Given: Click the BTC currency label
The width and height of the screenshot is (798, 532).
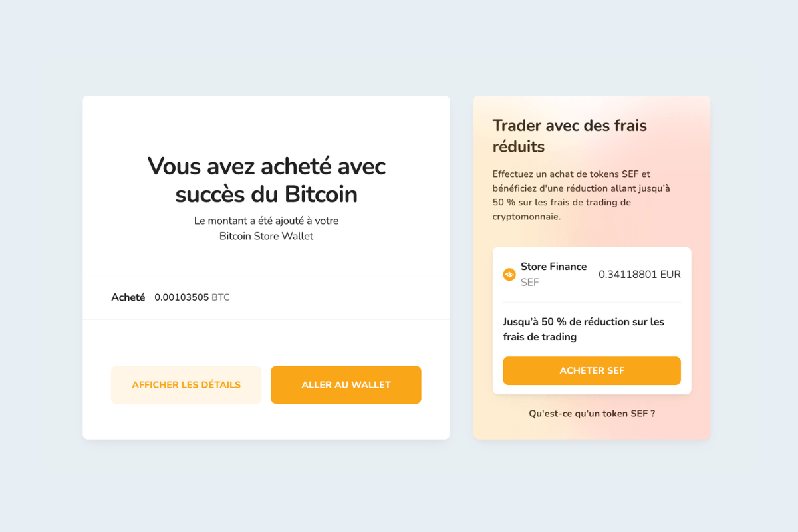Looking at the screenshot, I should pyautogui.click(x=222, y=297).
